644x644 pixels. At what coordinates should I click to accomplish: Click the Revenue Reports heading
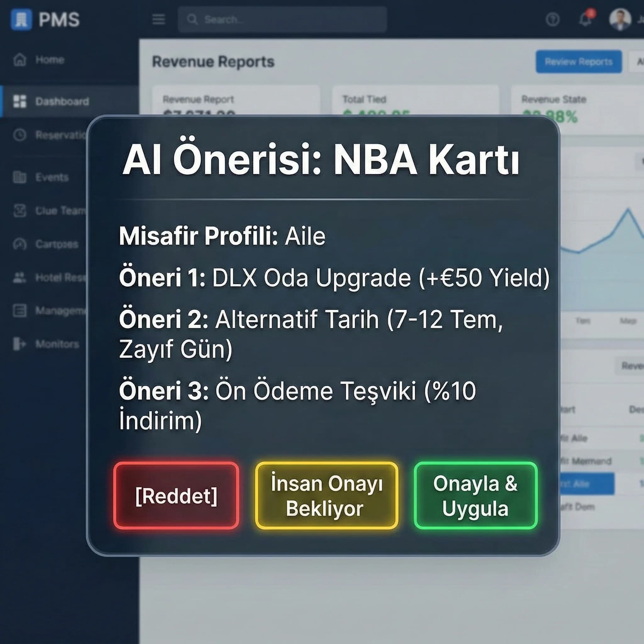click(x=213, y=62)
